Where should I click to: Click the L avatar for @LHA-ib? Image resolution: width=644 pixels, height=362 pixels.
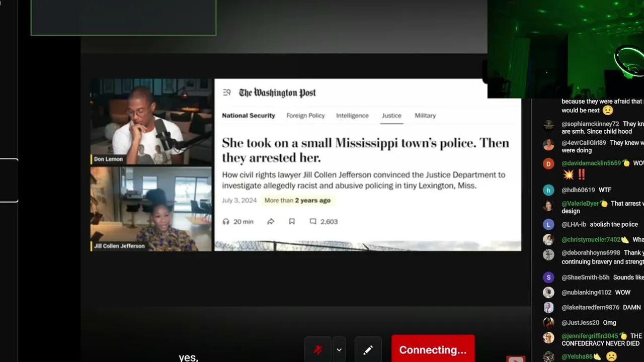click(548, 225)
